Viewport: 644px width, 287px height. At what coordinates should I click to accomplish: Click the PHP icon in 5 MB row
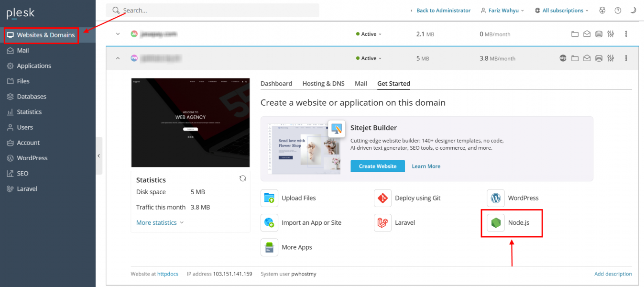563,58
